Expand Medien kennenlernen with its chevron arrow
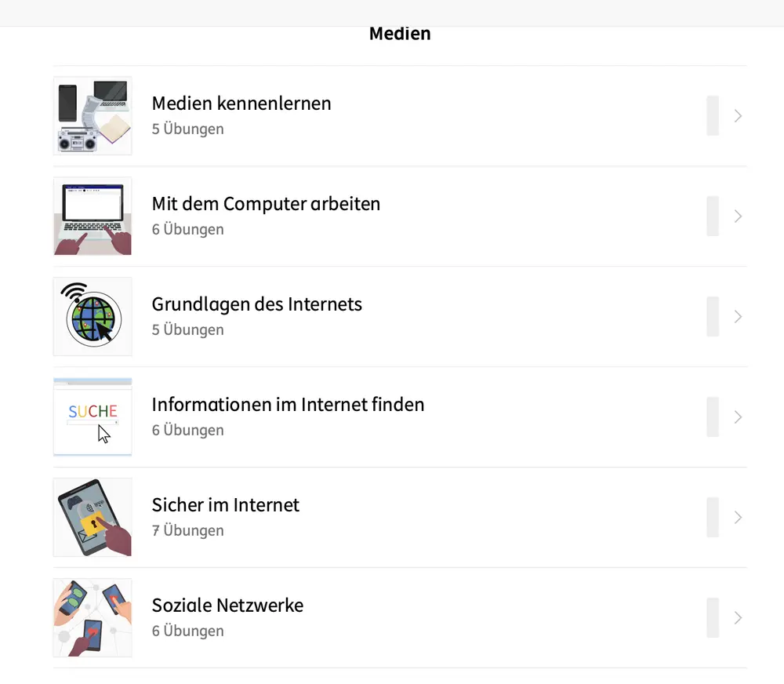Viewport: 784px width, 684px height. pos(738,116)
